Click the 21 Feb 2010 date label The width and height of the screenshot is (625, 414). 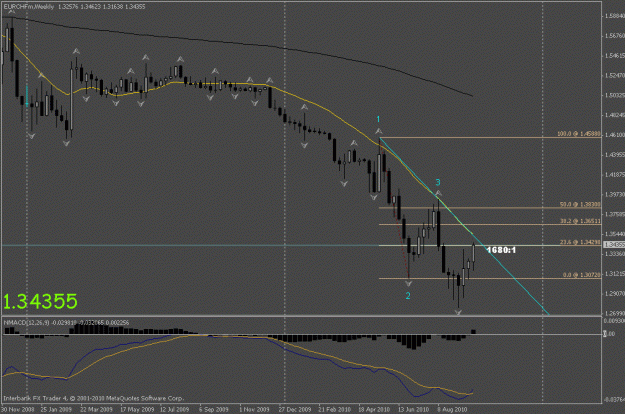coord(334,409)
